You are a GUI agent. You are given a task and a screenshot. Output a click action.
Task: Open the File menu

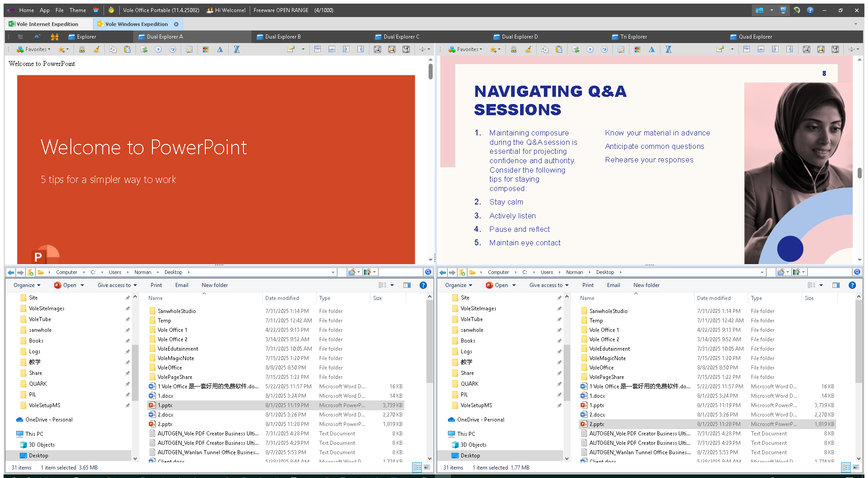[x=59, y=10]
